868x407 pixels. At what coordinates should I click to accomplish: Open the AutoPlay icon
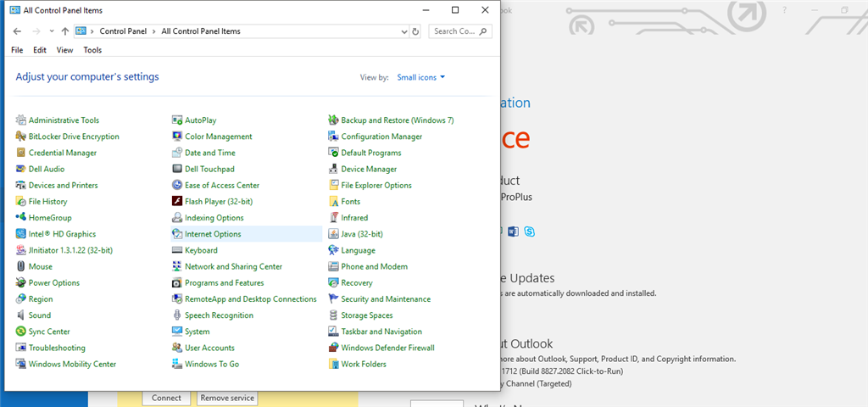coord(177,120)
